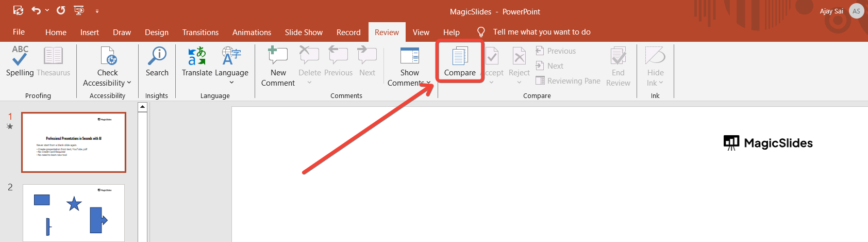Undo the last action

36,10
